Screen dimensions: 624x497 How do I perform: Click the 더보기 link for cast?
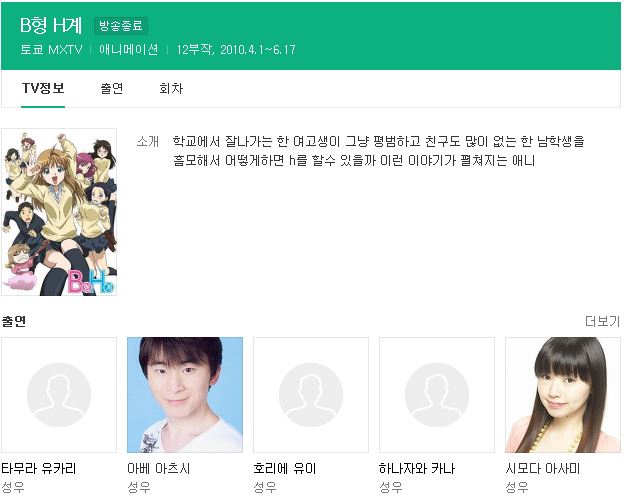(602, 321)
